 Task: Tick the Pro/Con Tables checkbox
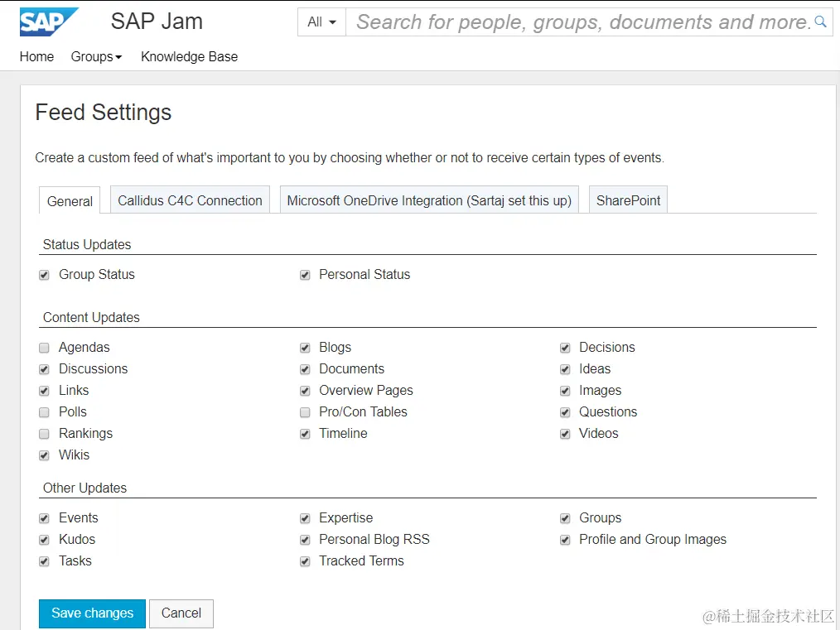pyautogui.click(x=305, y=412)
